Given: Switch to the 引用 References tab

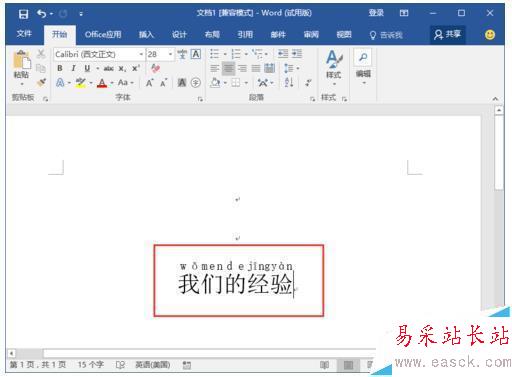Looking at the screenshot, I should (245, 35).
